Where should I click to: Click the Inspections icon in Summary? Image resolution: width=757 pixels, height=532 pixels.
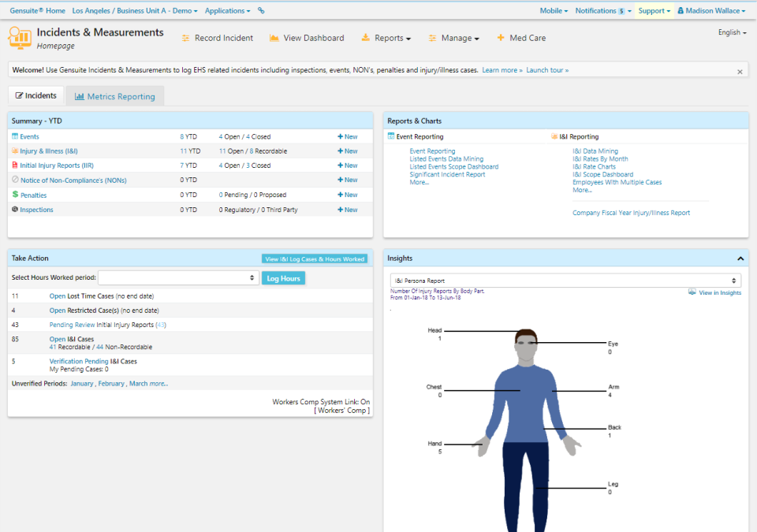(x=15, y=210)
